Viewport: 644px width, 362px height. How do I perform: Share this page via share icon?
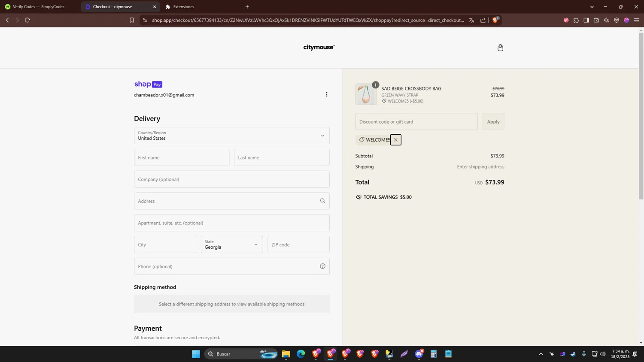coord(483,20)
